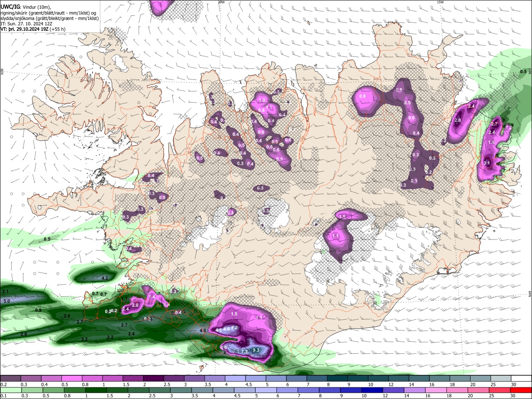Click the 0.1 label in the rain legend
The height and width of the screenshot is (399, 532).
click(3, 396)
